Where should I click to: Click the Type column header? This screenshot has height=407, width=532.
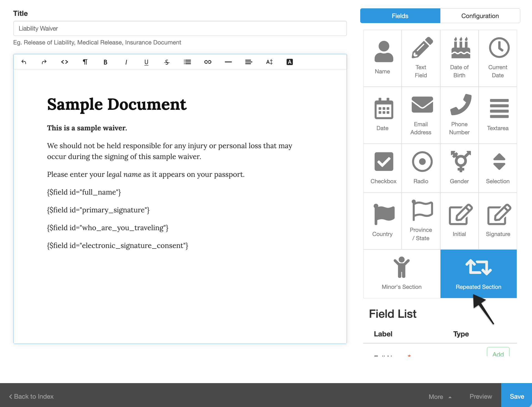click(461, 334)
